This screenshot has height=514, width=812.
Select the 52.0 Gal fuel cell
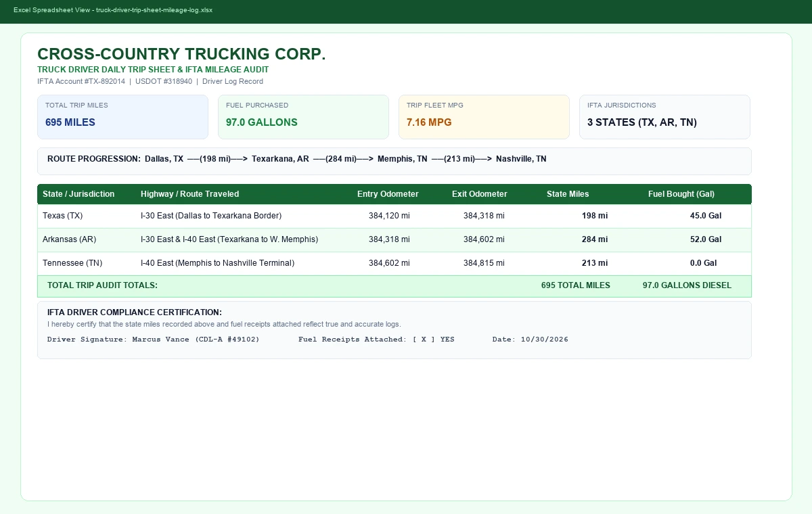click(706, 239)
